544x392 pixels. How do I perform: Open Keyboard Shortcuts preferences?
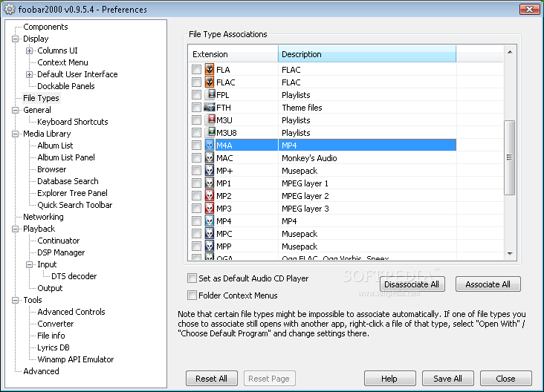[x=73, y=122]
